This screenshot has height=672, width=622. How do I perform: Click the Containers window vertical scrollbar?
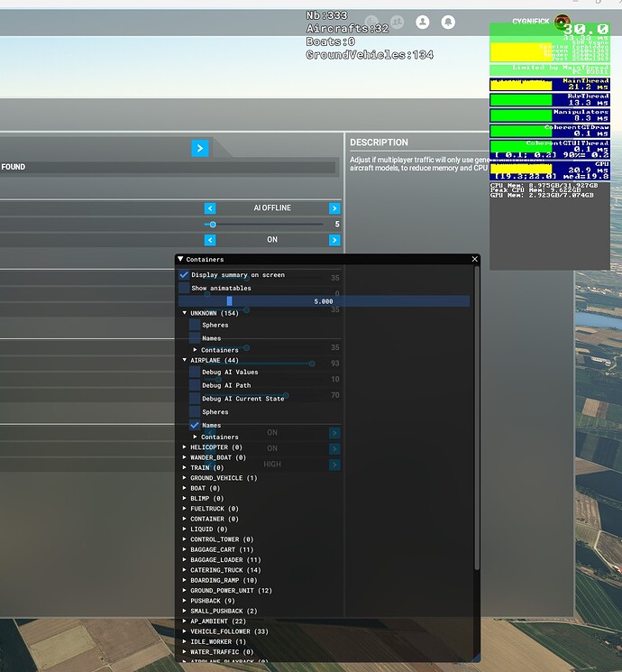pyautogui.click(x=476, y=418)
